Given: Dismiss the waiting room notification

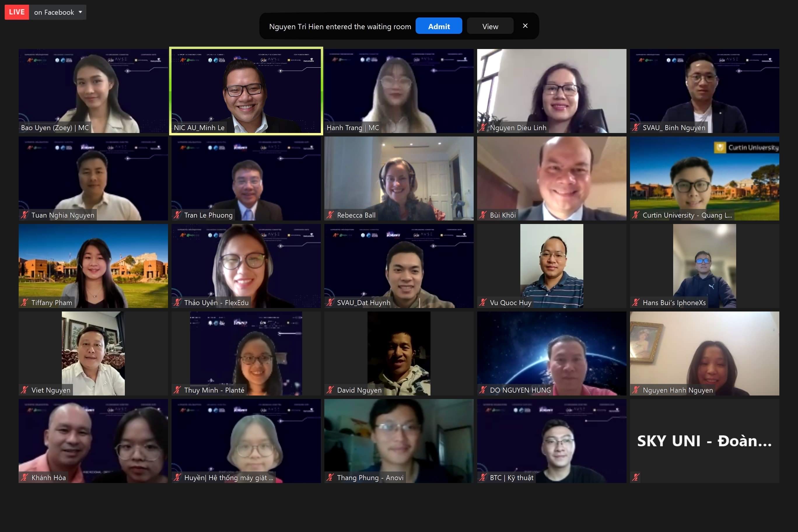Looking at the screenshot, I should pos(525,26).
